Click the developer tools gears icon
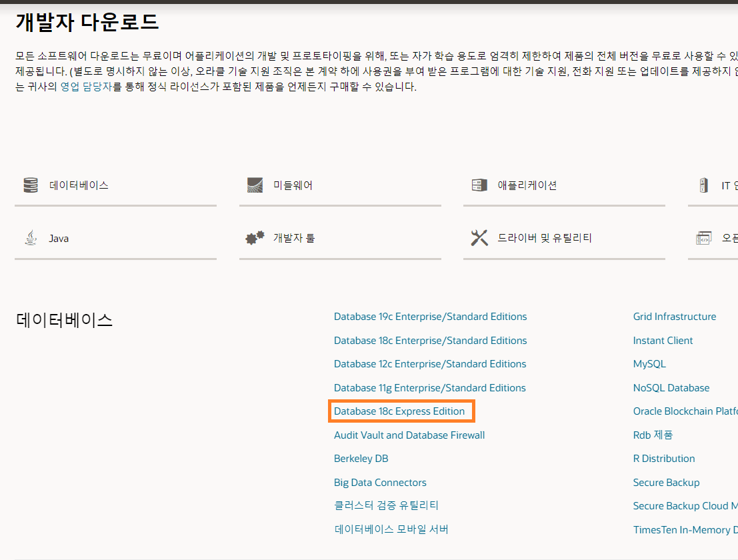 click(x=255, y=238)
